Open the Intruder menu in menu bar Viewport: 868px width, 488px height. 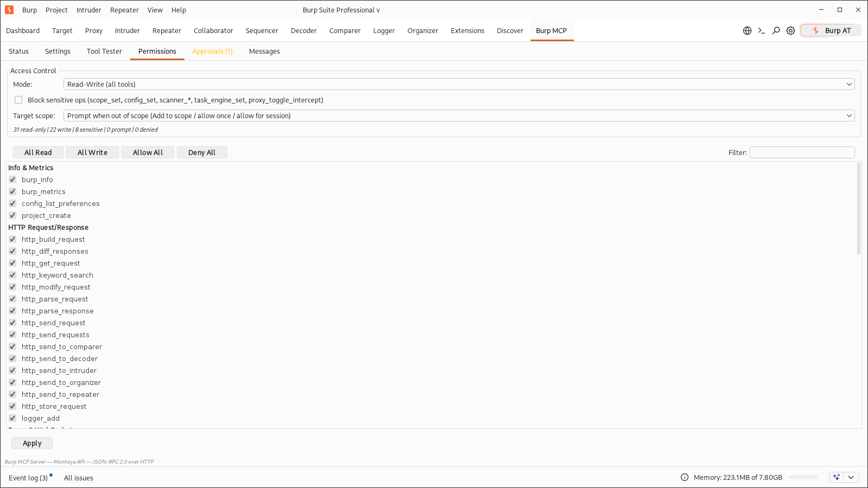coord(89,10)
